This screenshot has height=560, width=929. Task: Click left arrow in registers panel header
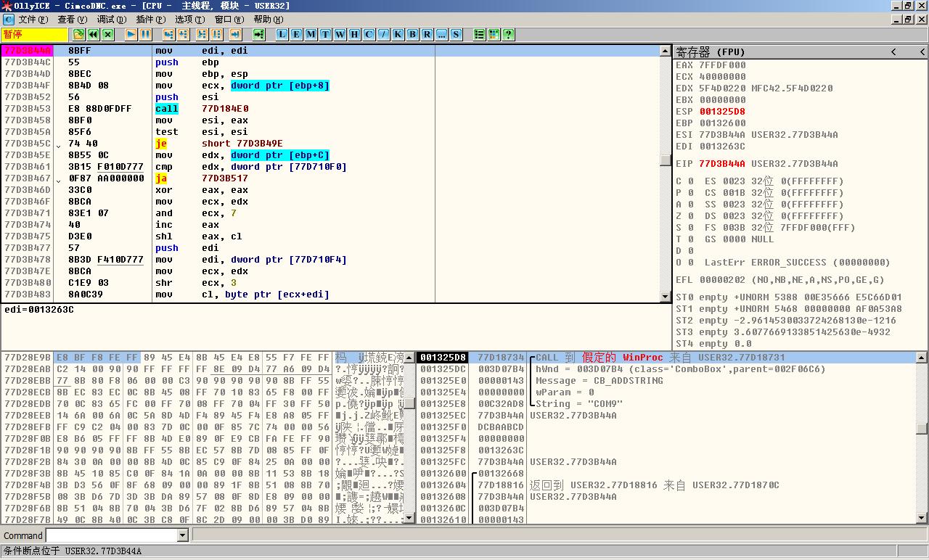(893, 52)
